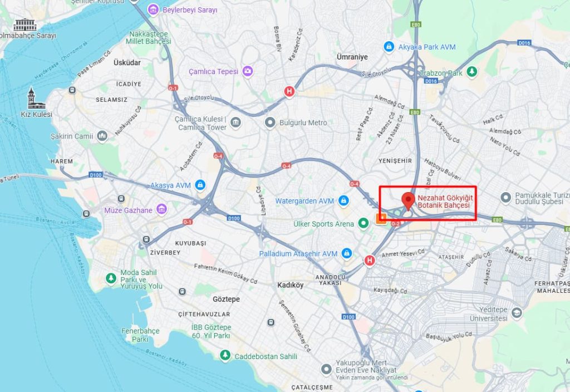
Task: Select the Çamlıca Kulesi museum icon
Action: [235, 122]
